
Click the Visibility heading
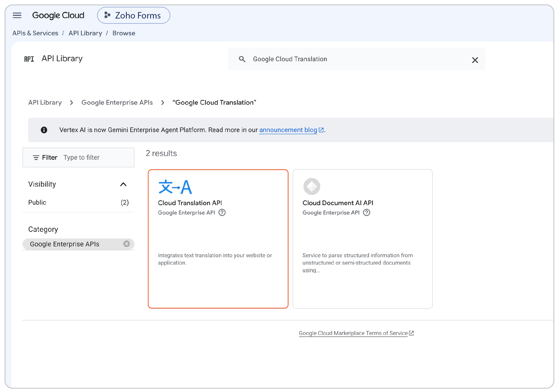pyautogui.click(x=42, y=184)
